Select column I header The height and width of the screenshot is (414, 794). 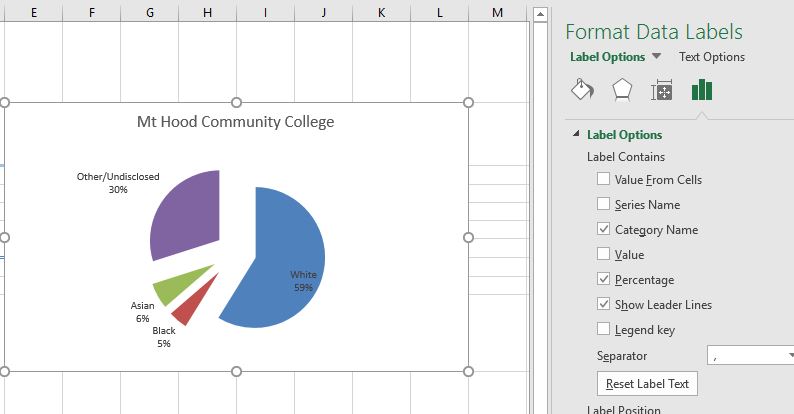point(265,12)
